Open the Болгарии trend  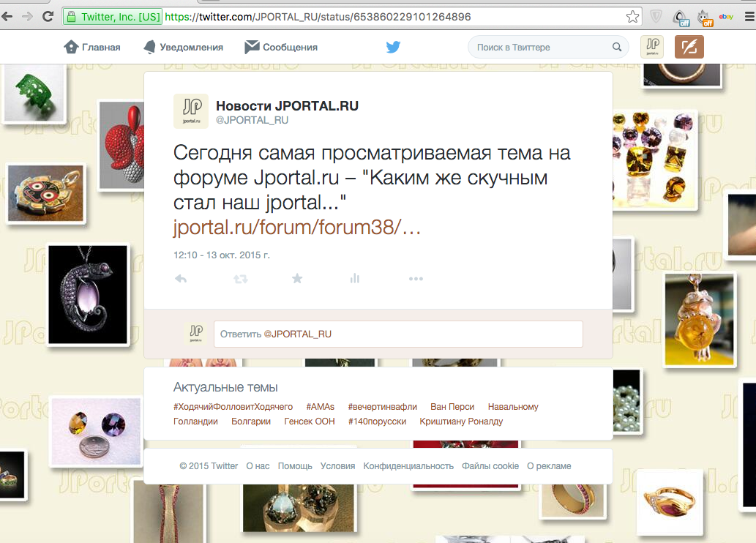point(251,421)
